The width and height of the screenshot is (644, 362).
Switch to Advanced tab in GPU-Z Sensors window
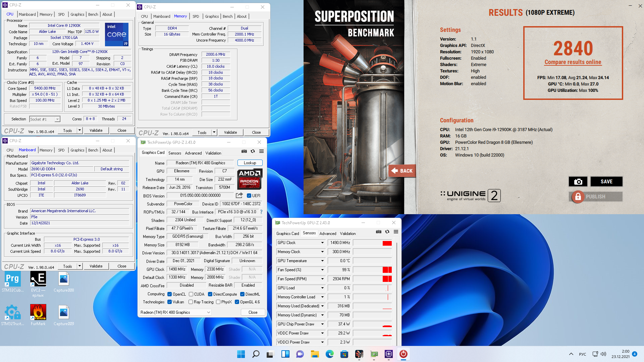click(328, 234)
